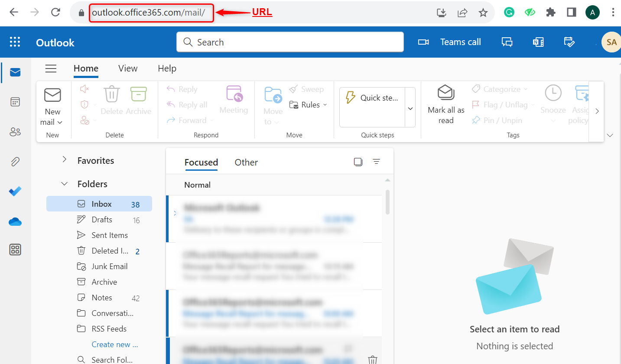Collapse the Folders section

(65, 184)
